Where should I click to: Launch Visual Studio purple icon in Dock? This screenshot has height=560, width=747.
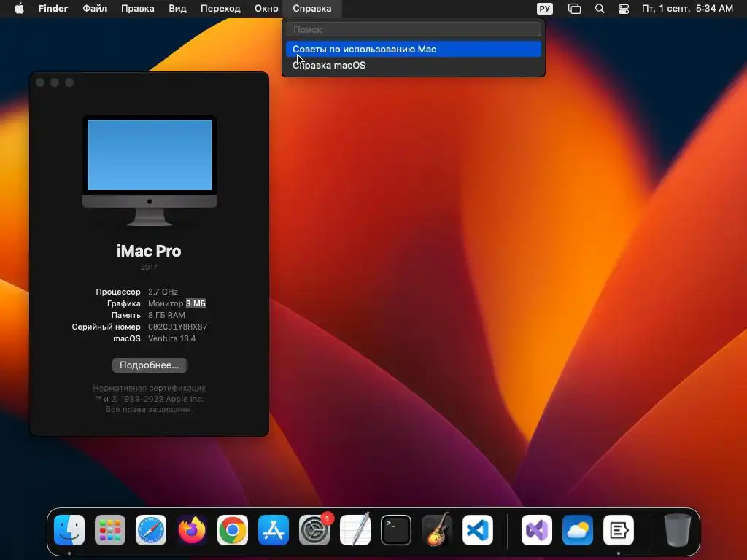(x=537, y=530)
